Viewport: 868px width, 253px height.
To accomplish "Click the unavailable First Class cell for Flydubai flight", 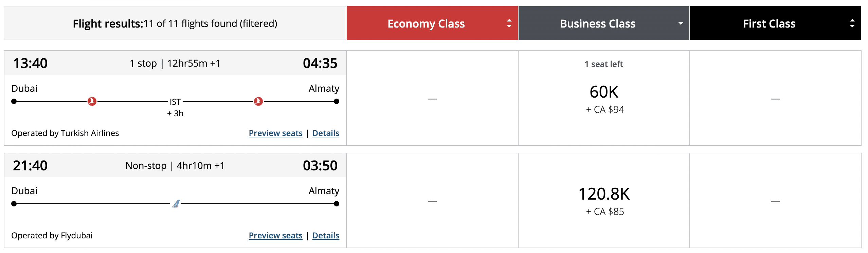I will [775, 201].
